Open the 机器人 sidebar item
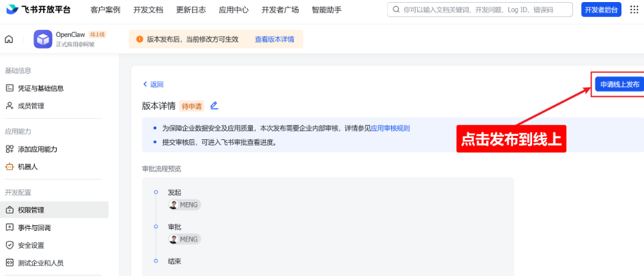The image size is (644, 278). click(27, 167)
